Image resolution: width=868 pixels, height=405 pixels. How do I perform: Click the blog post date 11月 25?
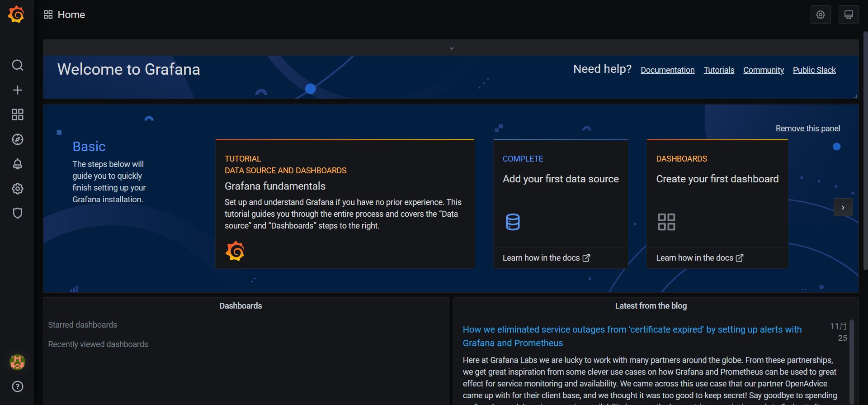(839, 332)
